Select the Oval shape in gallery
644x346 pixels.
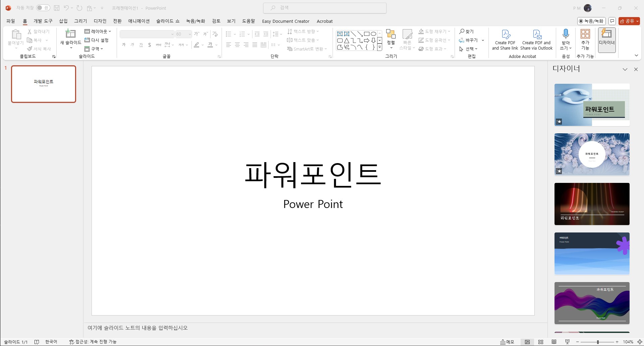coord(373,34)
